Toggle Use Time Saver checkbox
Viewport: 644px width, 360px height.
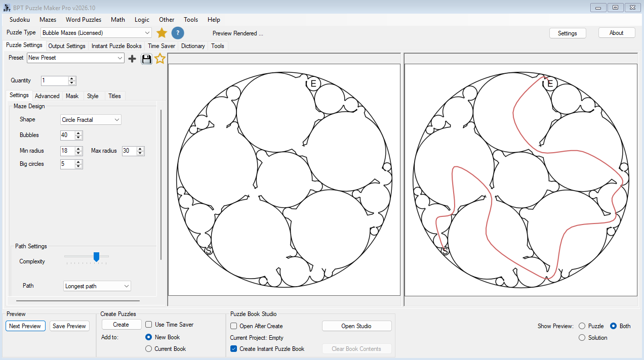[x=149, y=325]
